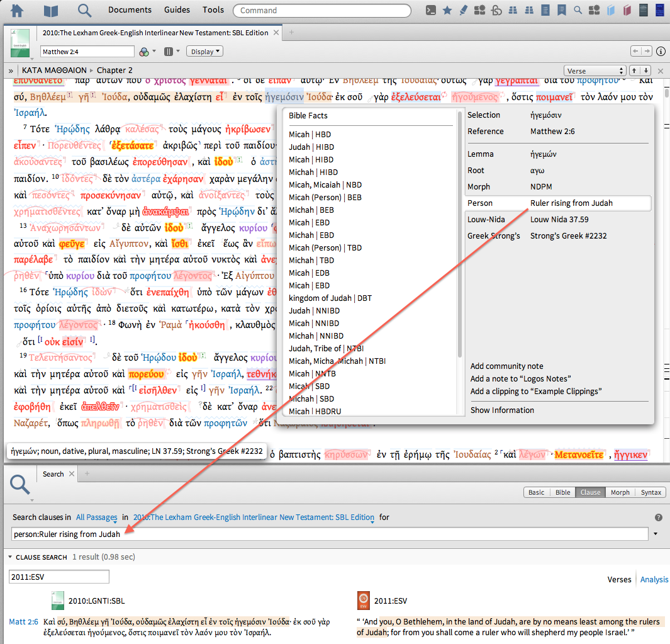670x644 pixels.
Task: Open the Matt 2:6 result link
Action: point(23,622)
